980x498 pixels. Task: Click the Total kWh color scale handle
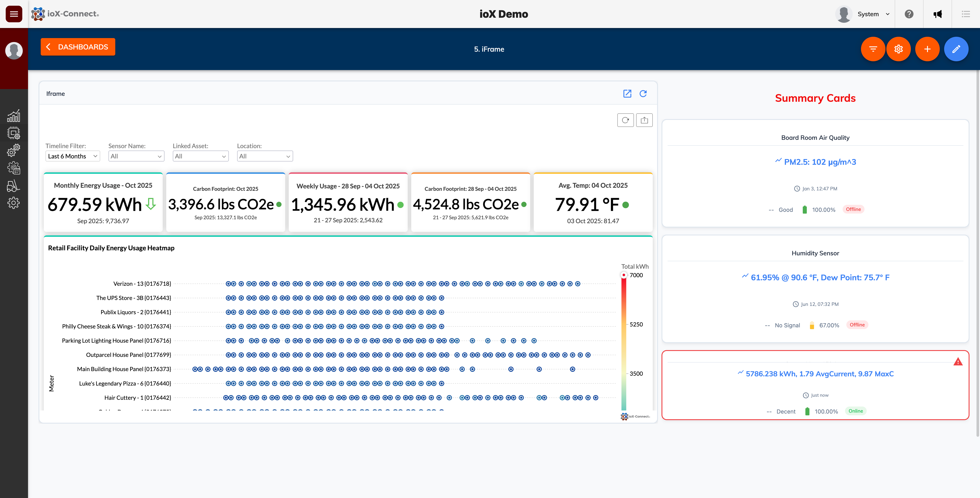623,275
